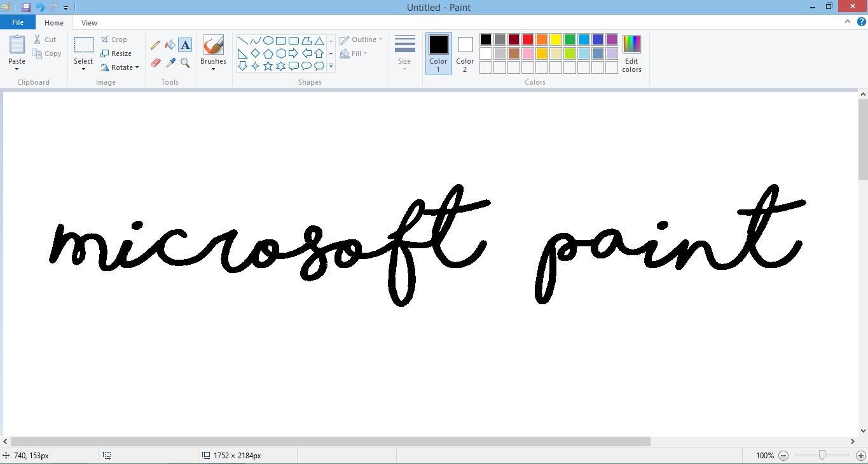
Task: Click the zoom slider handle
Action: tap(822, 455)
